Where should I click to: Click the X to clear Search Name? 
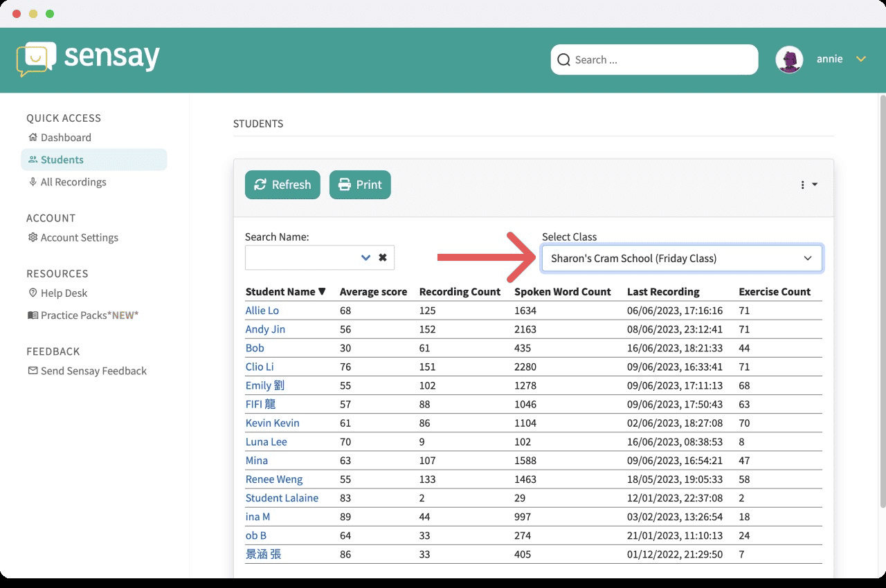point(383,258)
